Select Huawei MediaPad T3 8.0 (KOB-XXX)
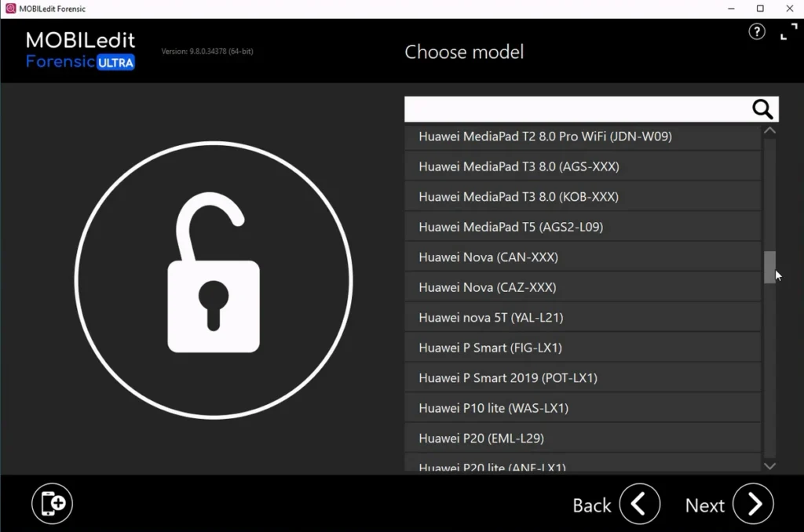The image size is (804, 532). (583, 197)
